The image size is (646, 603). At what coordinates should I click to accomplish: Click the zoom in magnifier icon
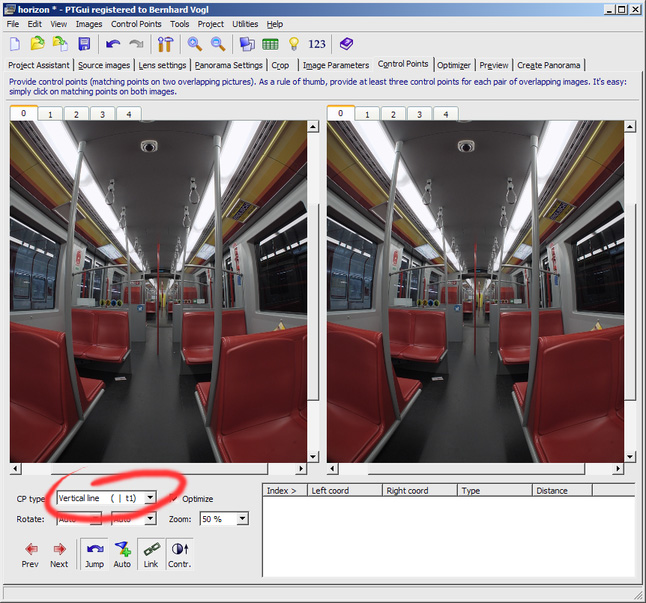pyautogui.click(x=195, y=44)
